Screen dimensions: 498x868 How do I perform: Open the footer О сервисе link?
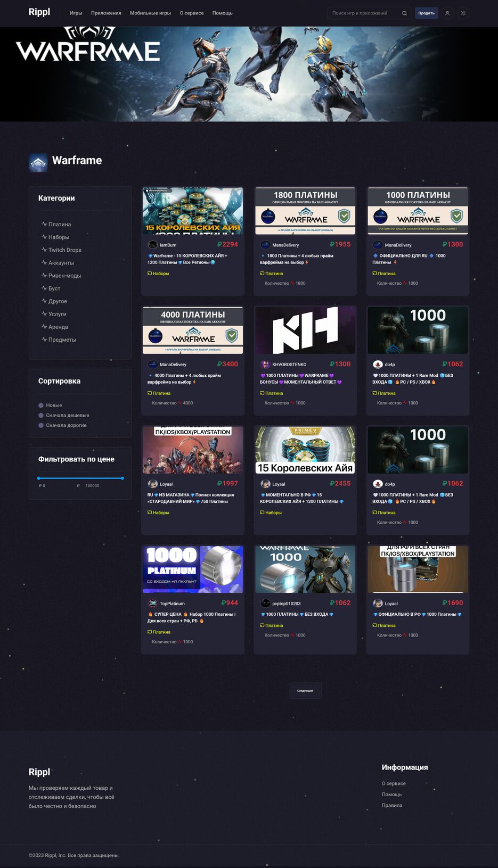click(x=394, y=783)
